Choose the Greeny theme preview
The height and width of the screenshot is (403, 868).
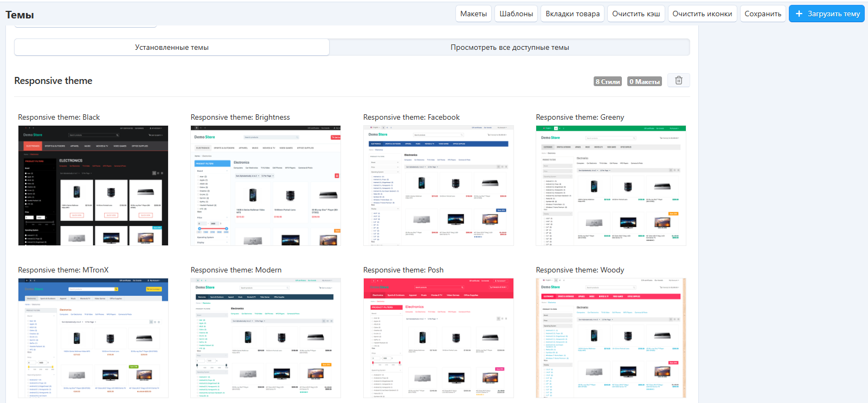(x=610, y=186)
